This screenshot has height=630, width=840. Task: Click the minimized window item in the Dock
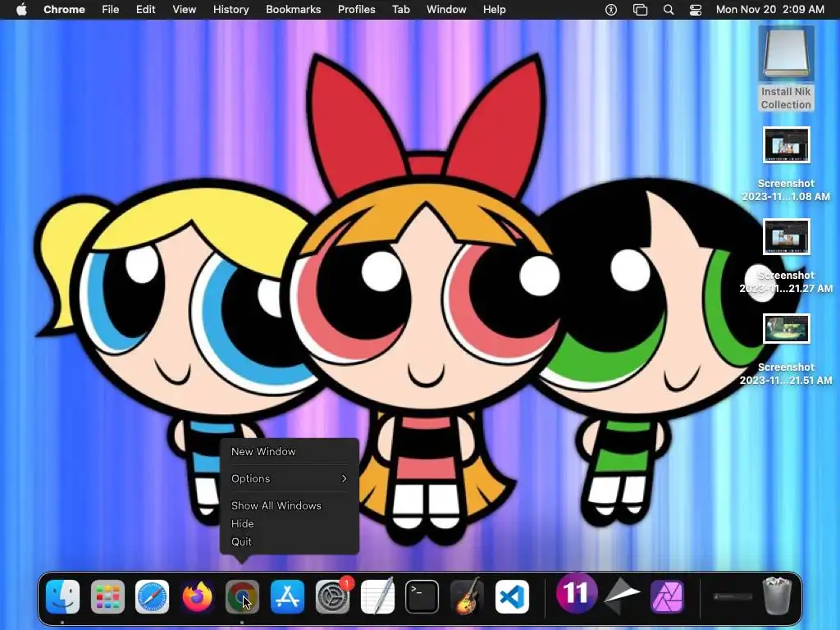pos(733,597)
